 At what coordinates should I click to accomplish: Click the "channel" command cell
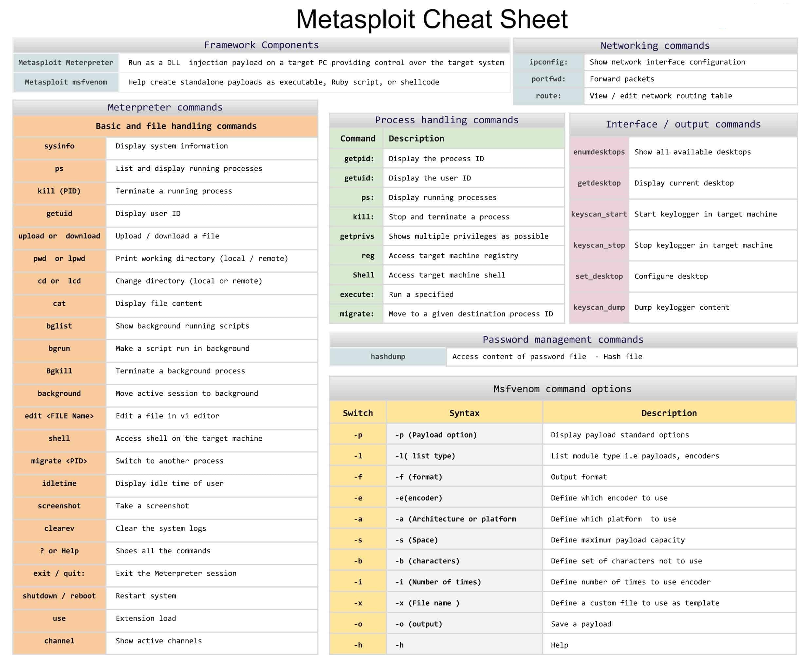(59, 642)
